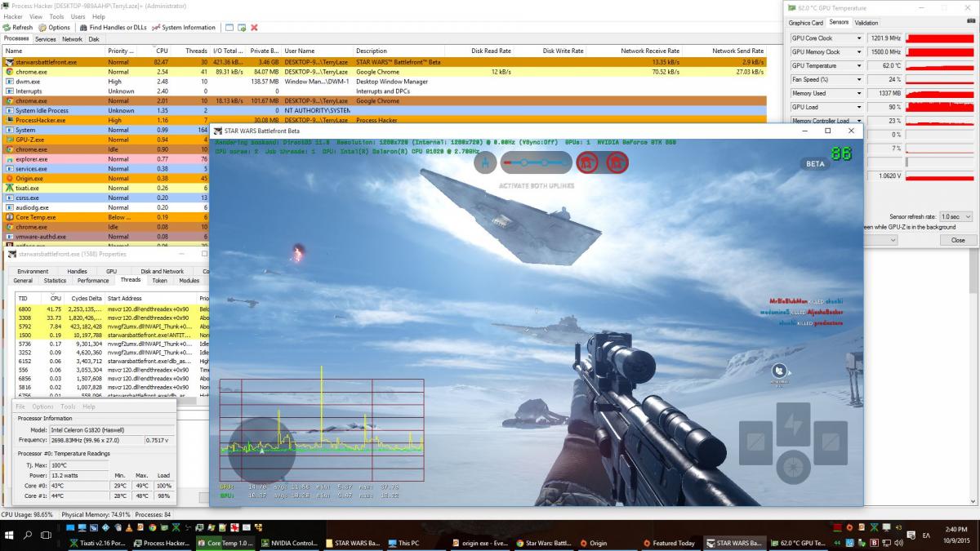The width and height of the screenshot is (980, 551).
Task: Switch to Core Temp taskbar button
Action: point(226,543)
